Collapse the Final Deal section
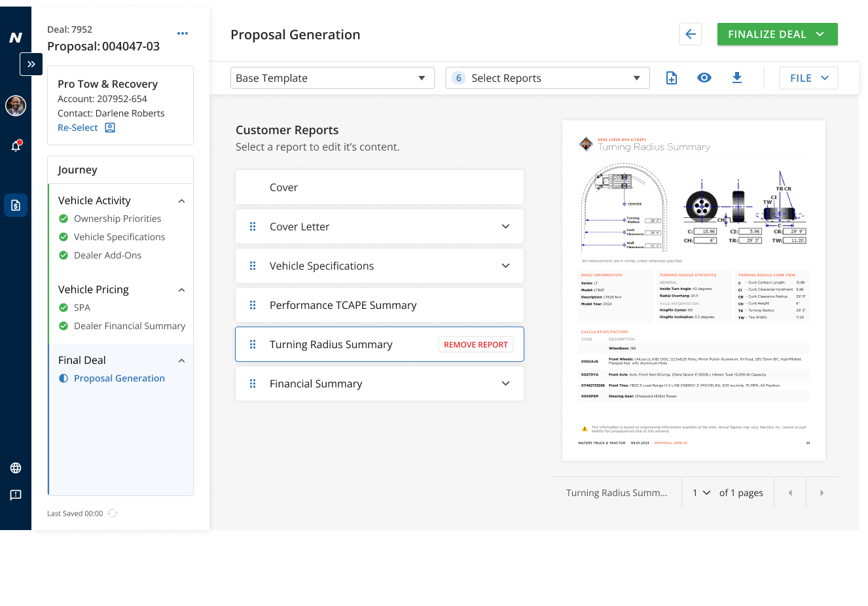 pyautogui.click(x=181, y=361)
